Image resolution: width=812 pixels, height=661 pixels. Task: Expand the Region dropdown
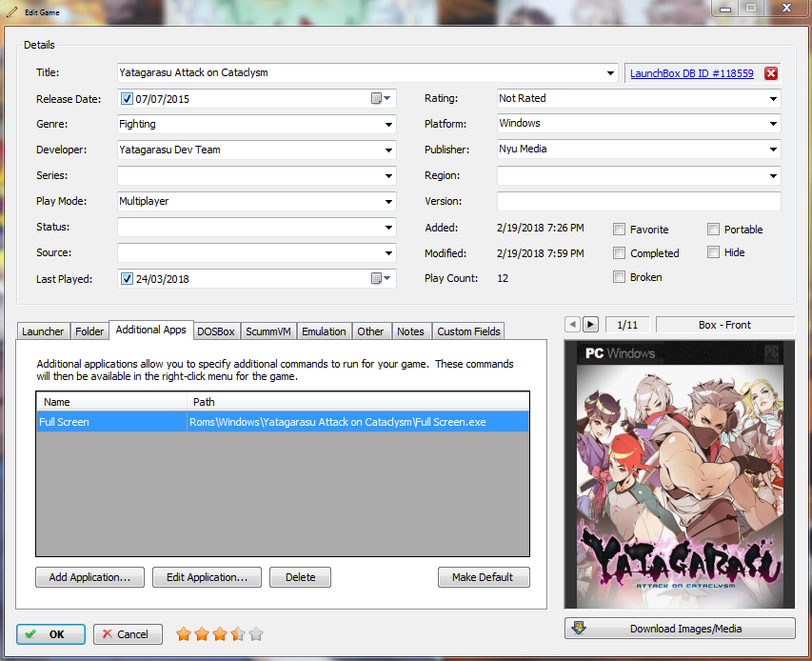[x=773, y=176]
